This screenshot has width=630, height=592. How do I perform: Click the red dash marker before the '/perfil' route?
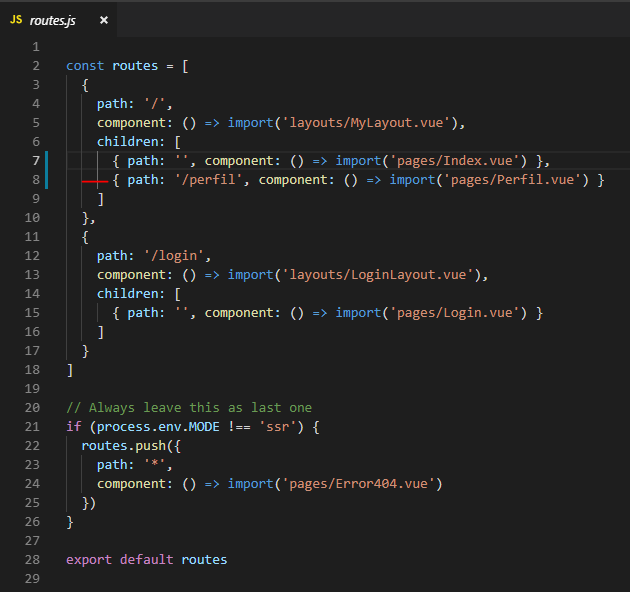(94, 181)
